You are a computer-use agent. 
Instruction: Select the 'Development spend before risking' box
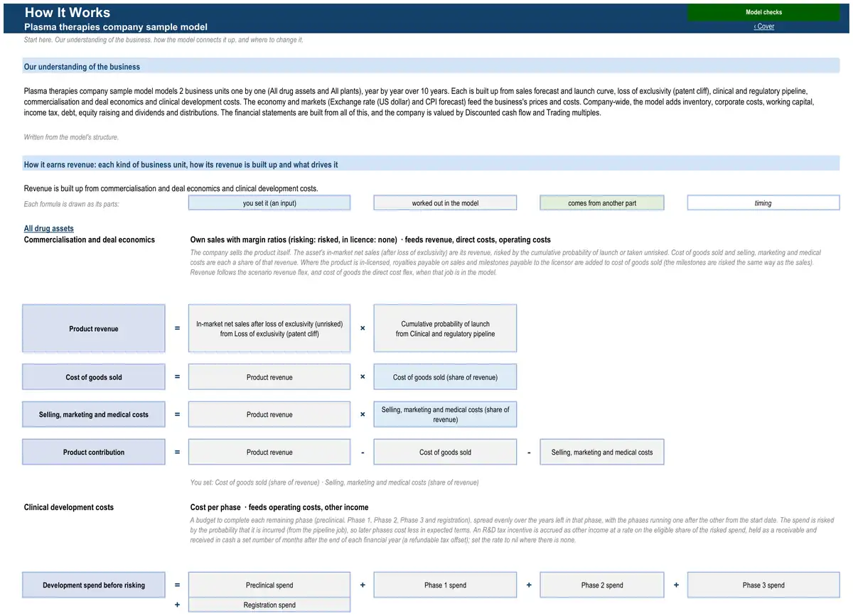point(94,585)
